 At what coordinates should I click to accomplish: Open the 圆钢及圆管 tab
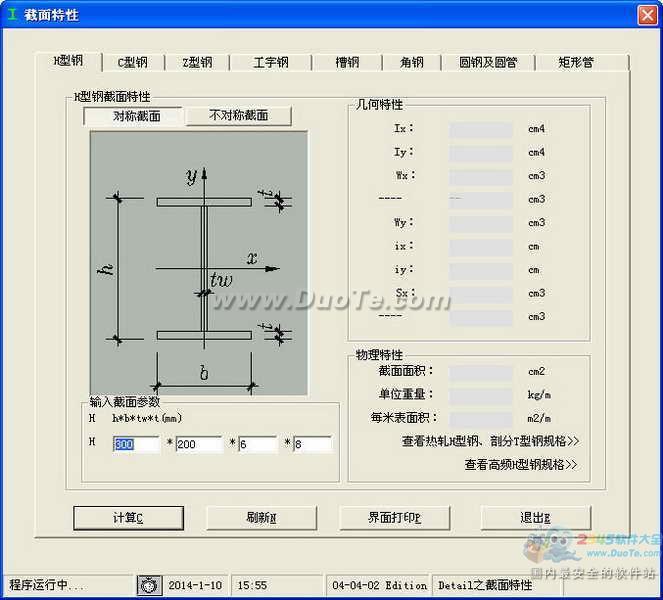pos(488,63)
